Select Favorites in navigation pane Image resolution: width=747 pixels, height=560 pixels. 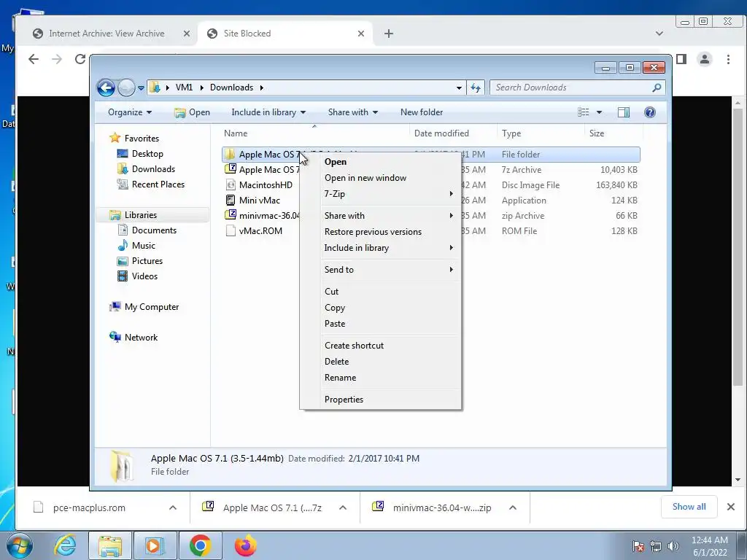[142, 139]
